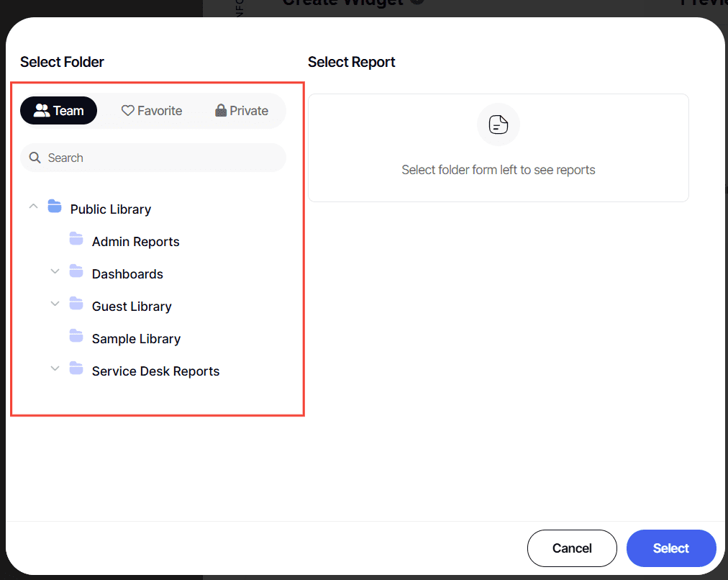
Task: Collapse the Public Library tree node
Action: pyautogui.click(x=33, y=207)
